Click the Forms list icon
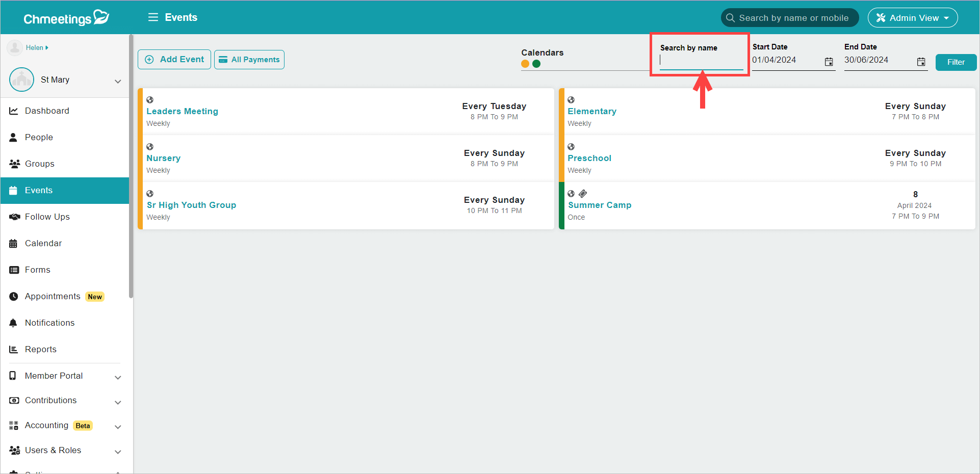The height and width of the screenshot is (474, 980). [x=14, y=270]
